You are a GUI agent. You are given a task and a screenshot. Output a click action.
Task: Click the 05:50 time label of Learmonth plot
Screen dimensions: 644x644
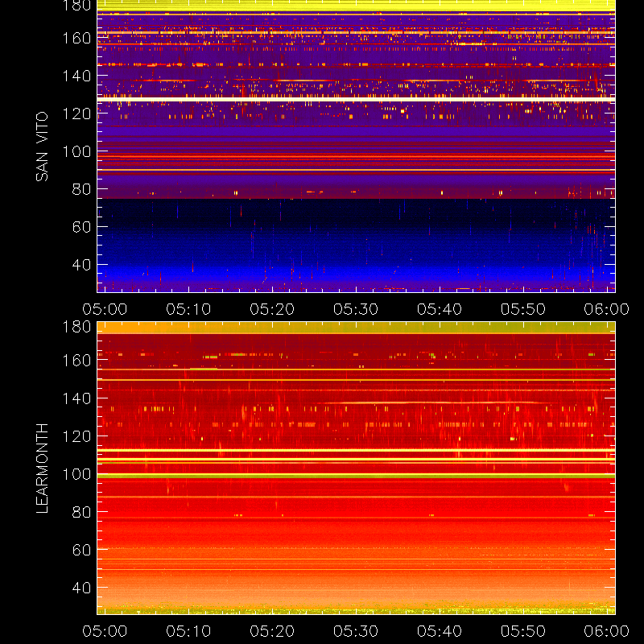coord(523,631)
